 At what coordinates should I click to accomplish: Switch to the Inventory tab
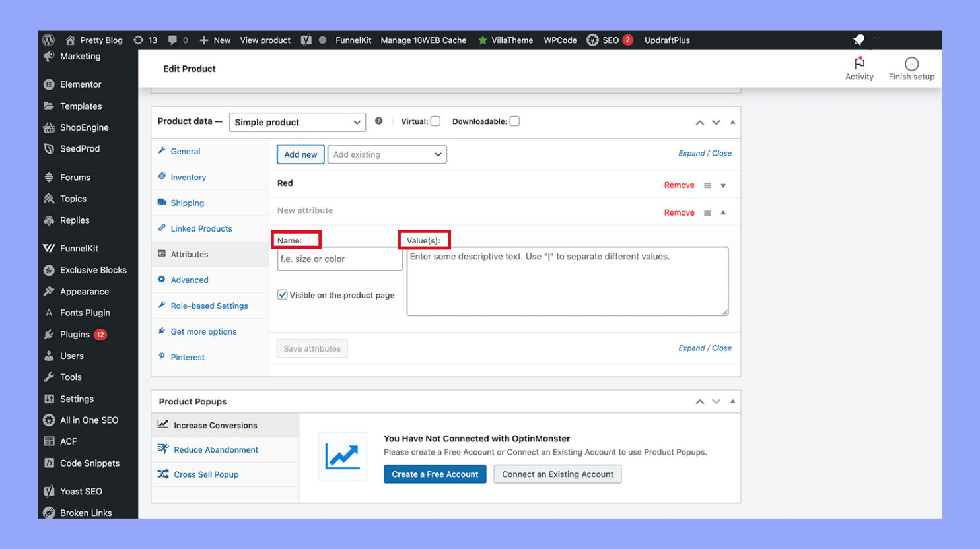point(187,177)
